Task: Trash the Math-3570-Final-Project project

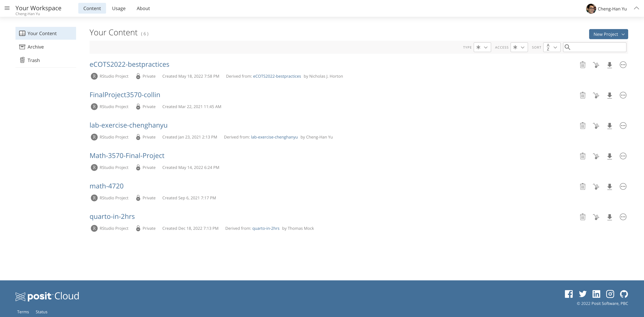Action: (x=583, y=156)
